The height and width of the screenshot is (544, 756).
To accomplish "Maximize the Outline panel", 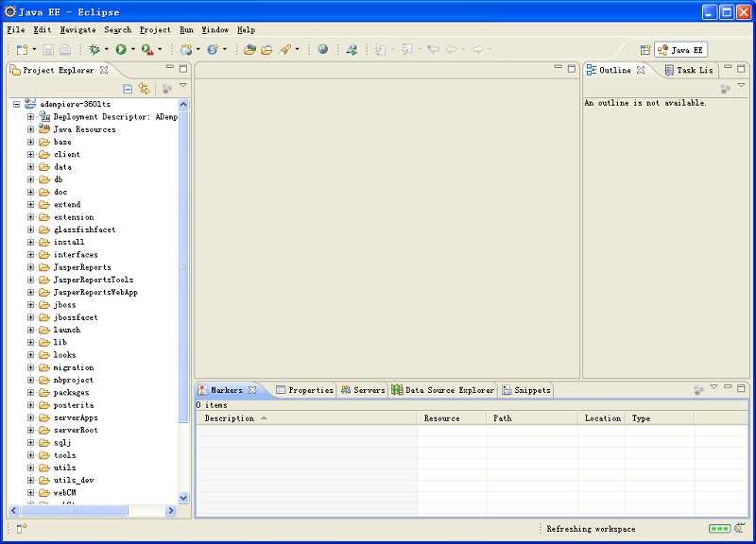I will pyautogui.click(x=741, y=68).
